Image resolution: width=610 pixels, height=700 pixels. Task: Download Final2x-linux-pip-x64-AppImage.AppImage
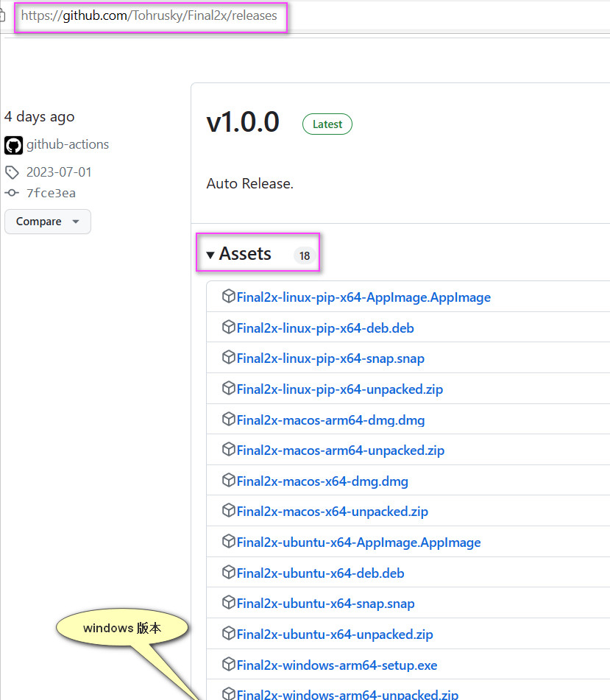(x=363, y=297)
